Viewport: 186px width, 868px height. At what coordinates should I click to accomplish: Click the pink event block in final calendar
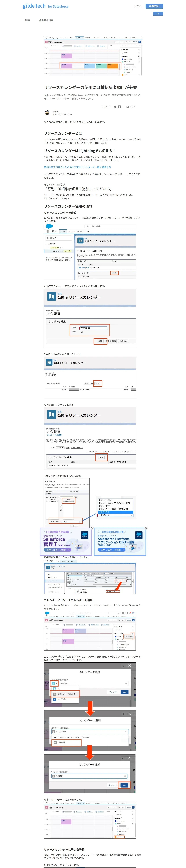pos(66,822)
